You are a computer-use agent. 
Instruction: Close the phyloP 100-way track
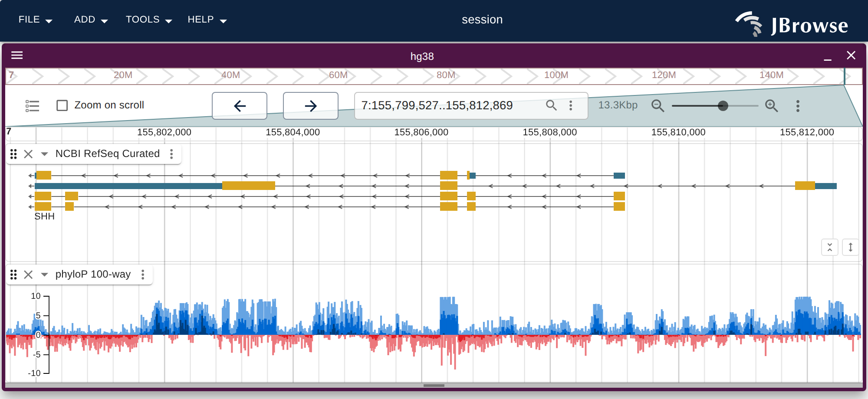pos(28,275)
